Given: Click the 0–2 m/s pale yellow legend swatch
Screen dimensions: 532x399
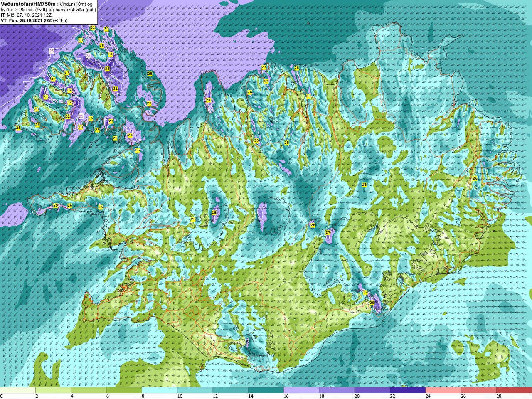Looking at the screenshot, I should (x=18, y=390).
